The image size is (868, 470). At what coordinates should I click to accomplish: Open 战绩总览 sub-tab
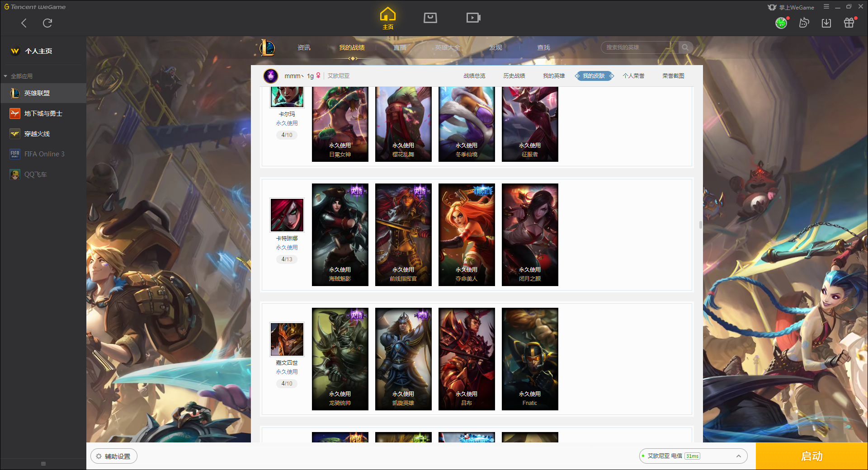pos(474,76)
